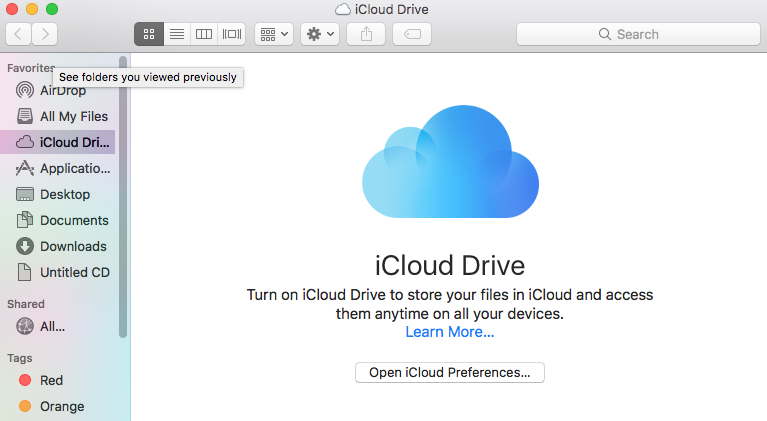Click the Applications sidebar icon

coord(25,168)
